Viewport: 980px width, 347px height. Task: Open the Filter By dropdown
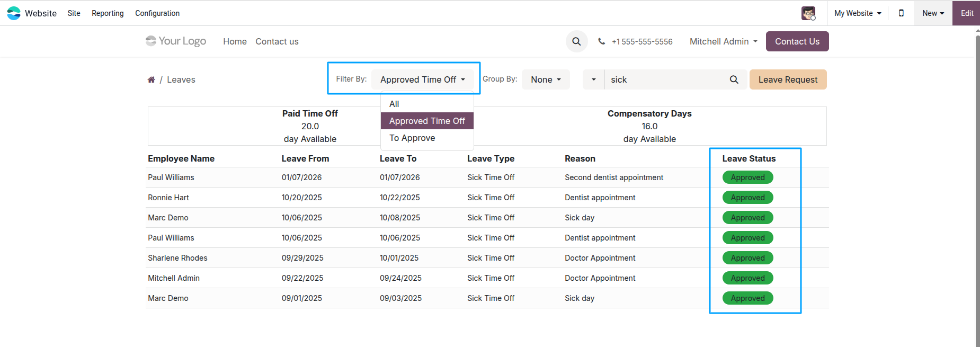tap(423, 79)
